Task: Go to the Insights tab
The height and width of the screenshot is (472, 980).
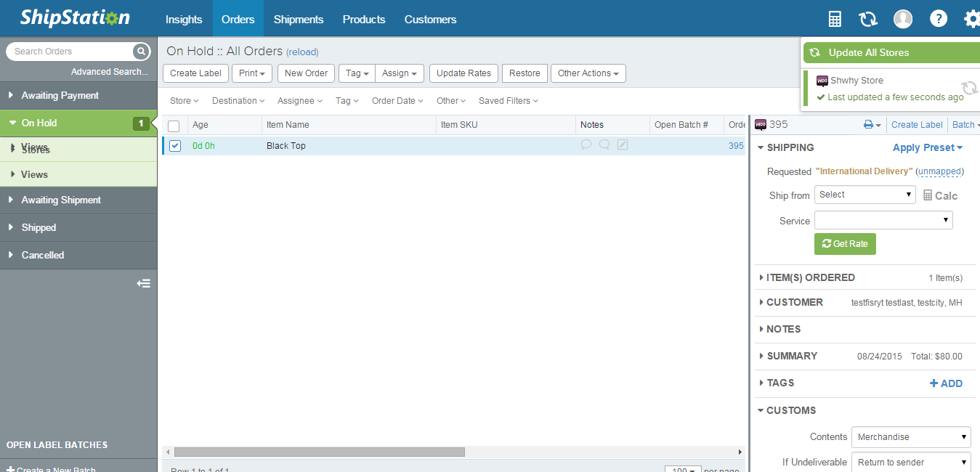Action: pos(184,19)
